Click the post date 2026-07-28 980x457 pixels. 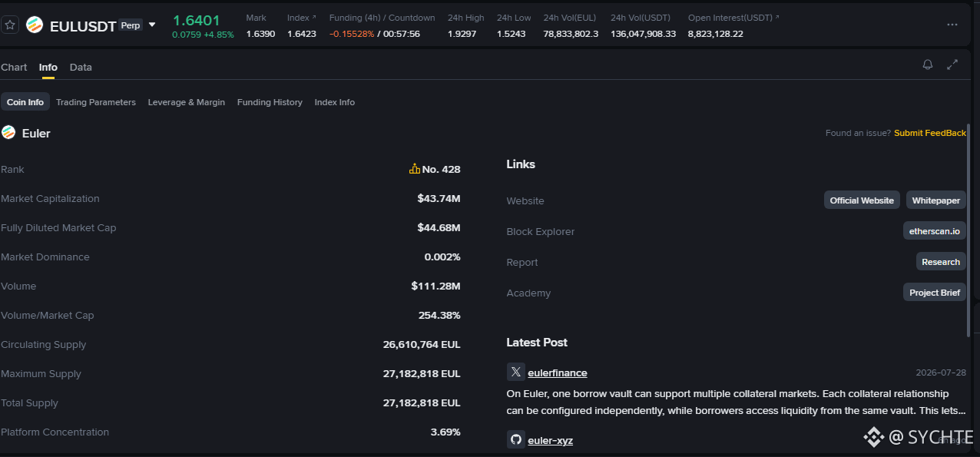coord(941,373)
